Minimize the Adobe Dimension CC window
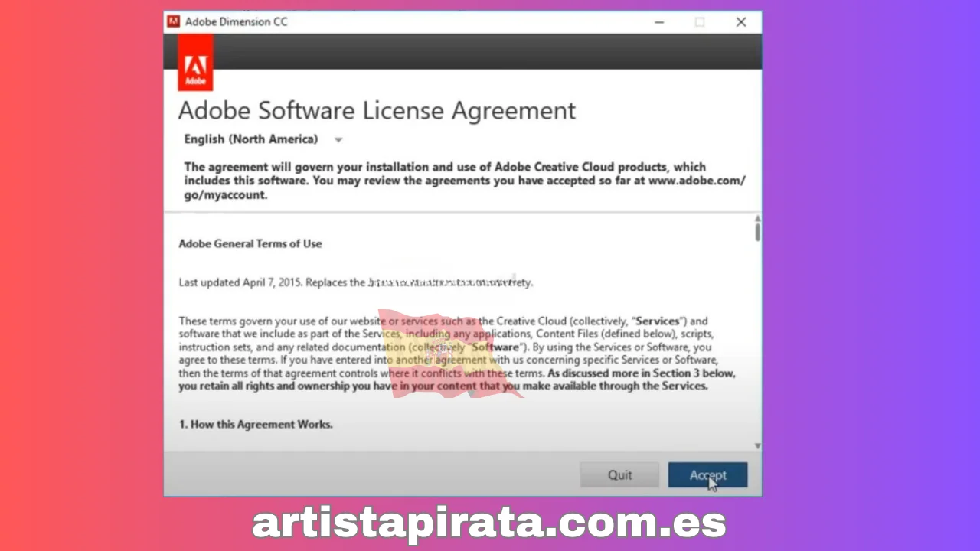The image size is (980, 551). 659,22
